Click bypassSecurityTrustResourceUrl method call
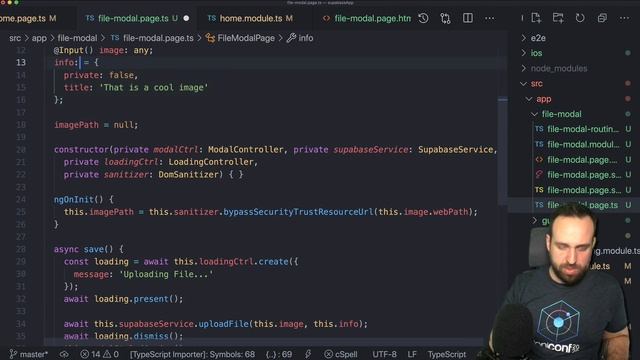 (298, 212)
